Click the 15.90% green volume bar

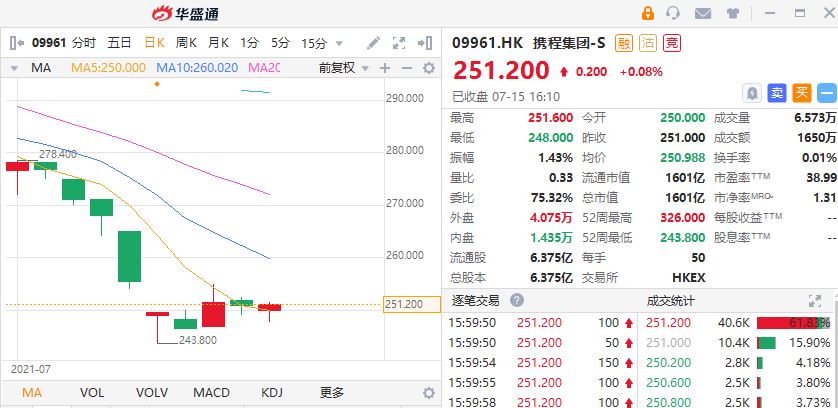point(766,343)
